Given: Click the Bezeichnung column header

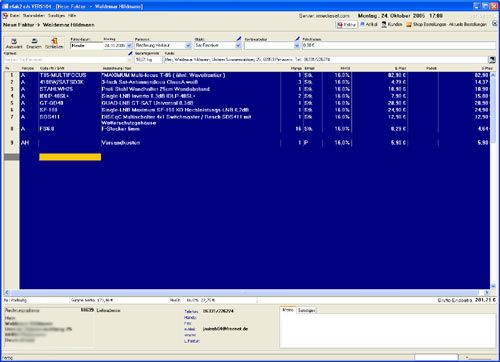Looking at the screenshot, I should 117,68.
